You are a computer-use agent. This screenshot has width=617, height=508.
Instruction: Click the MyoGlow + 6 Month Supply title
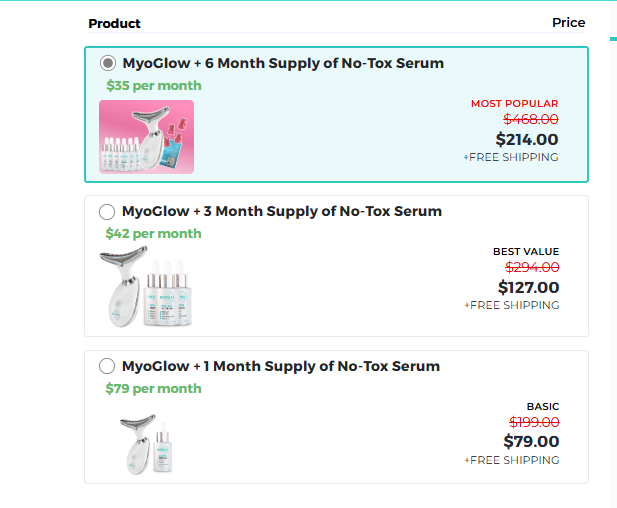(x=283, y=63)
